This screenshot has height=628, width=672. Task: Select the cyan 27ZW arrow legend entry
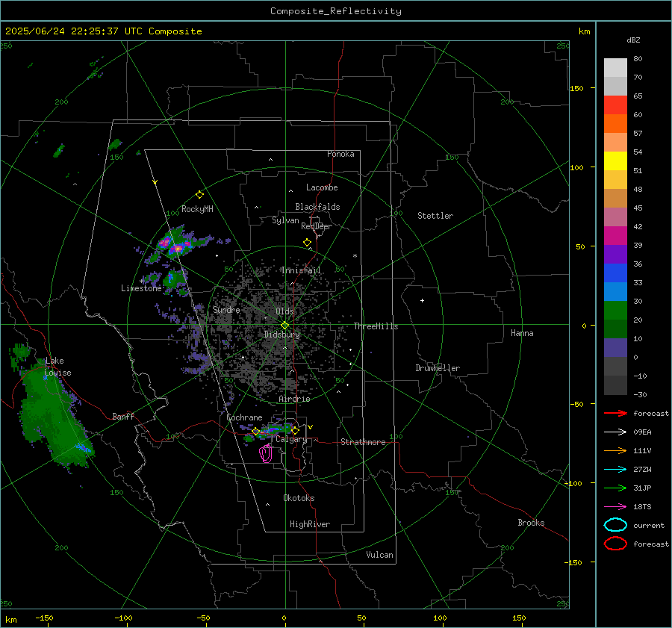coord(615,470)
